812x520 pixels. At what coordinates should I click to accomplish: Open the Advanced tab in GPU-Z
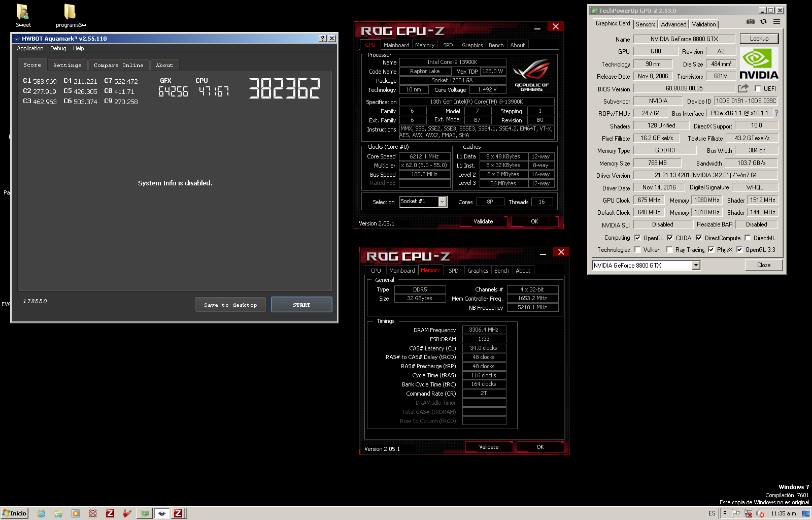673,24
